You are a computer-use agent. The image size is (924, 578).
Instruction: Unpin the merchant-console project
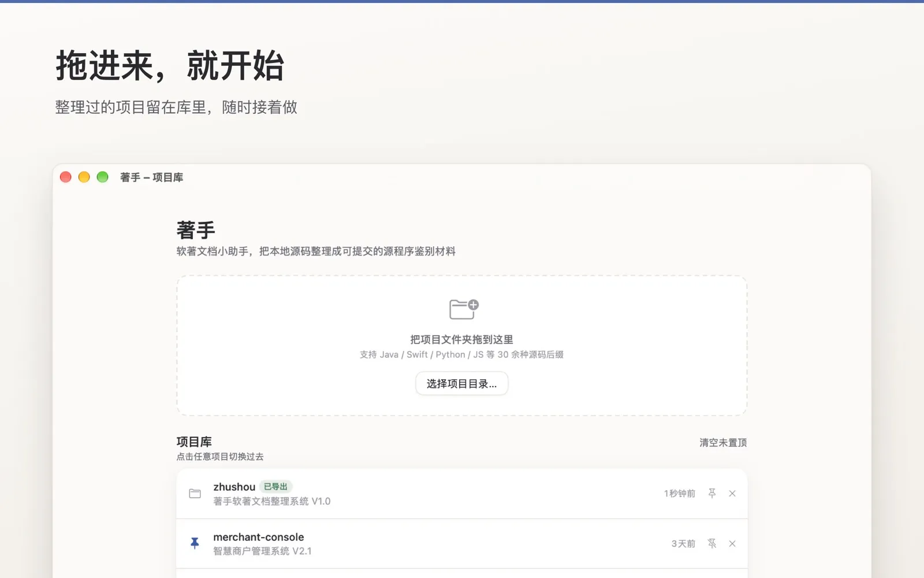(712, 543)
